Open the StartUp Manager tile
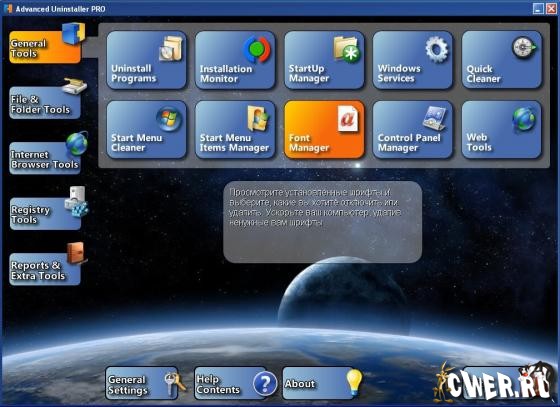The image size is (560, 407). (x=324, y=60)
